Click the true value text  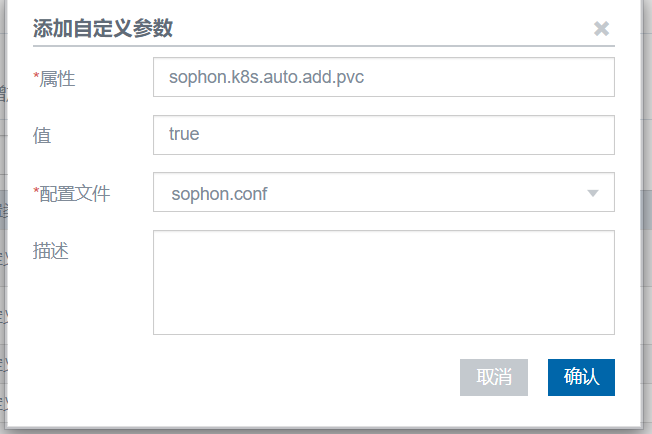click(184, 135)
